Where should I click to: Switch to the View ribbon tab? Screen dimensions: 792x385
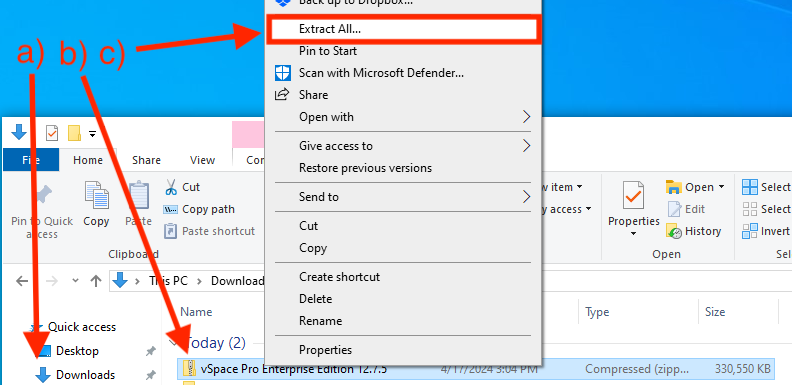point(203,160)
